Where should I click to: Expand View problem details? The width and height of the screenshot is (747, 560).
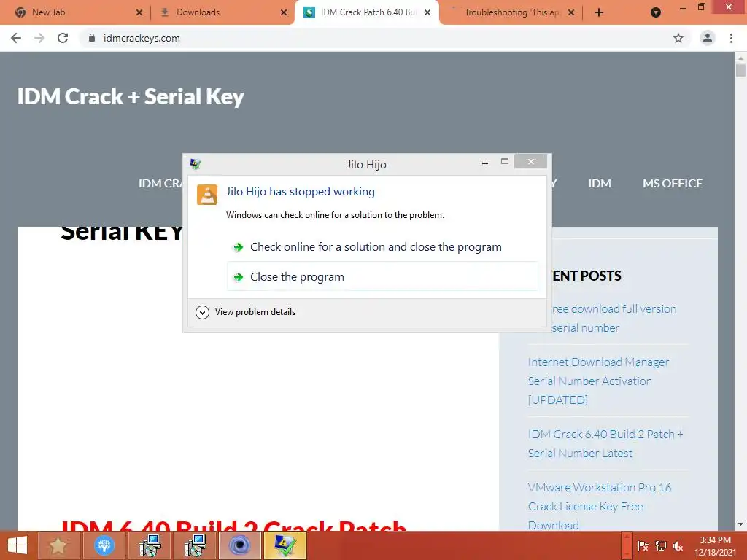click(245, 312)
